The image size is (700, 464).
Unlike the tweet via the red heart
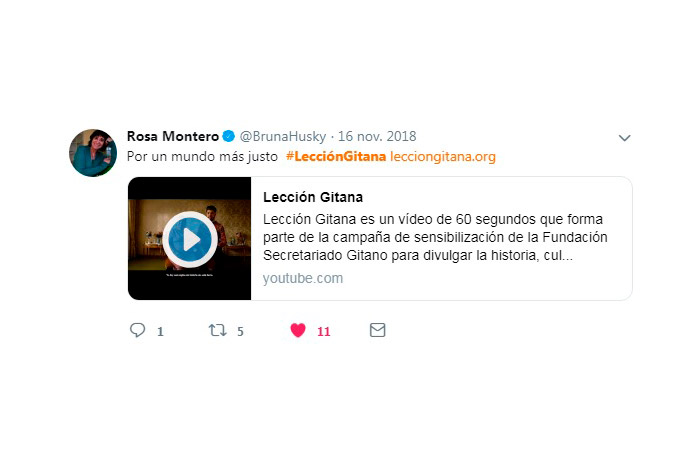pyautogui.click(x=298, y=330)
